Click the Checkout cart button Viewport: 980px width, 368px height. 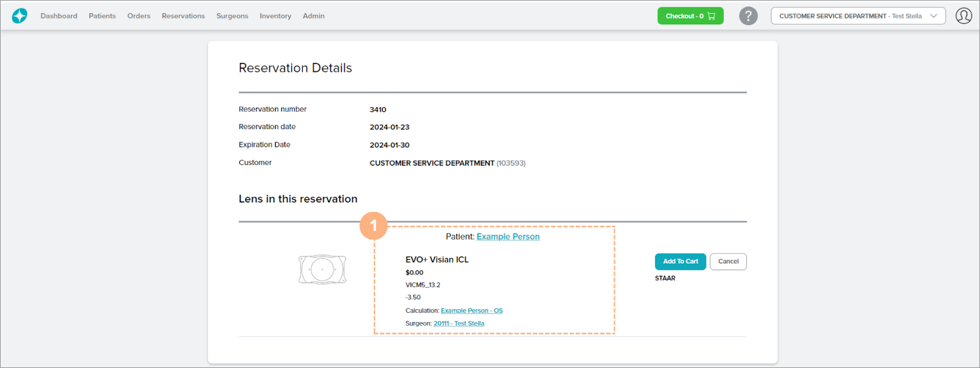click(x=690, y=16)
